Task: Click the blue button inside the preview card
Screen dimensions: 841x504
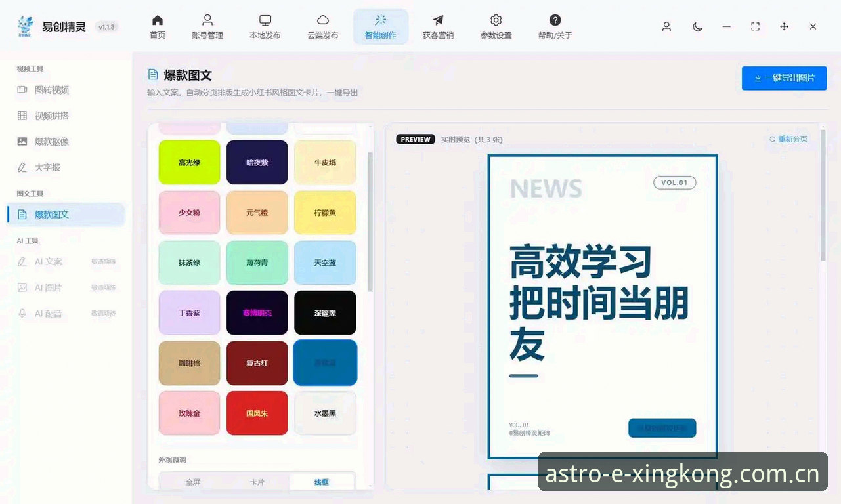Action: [x=662, y=428]
